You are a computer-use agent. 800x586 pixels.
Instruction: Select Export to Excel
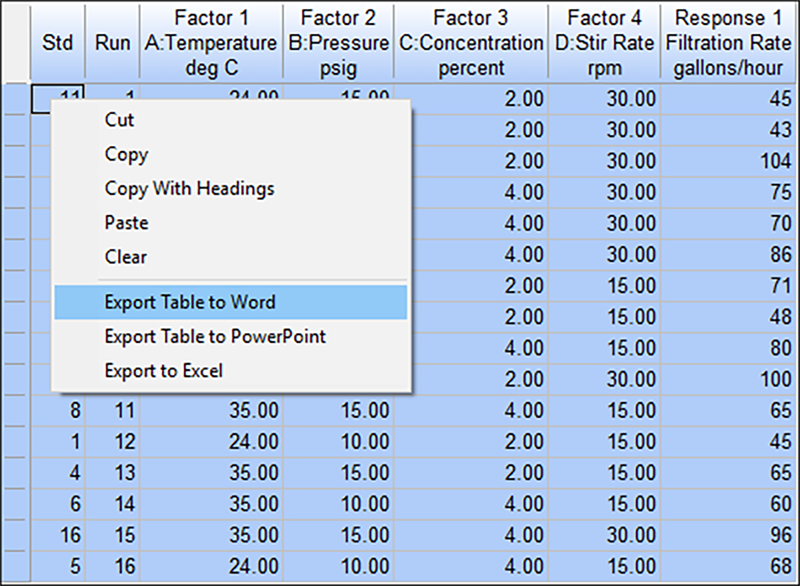pos(231,370)
